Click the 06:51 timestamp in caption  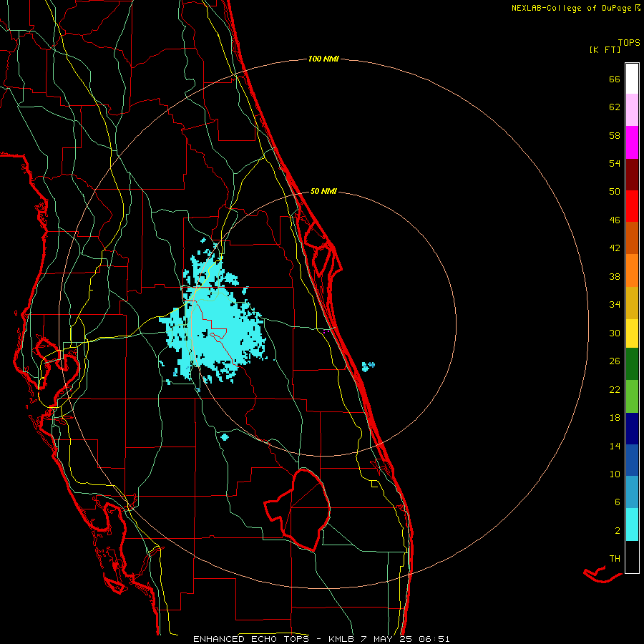pyautogui.click(x=434, y=639)
